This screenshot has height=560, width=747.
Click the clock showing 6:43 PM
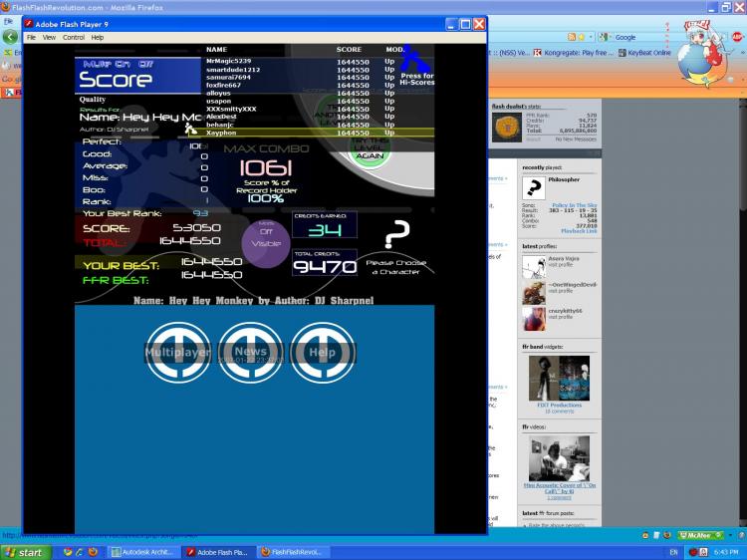[726, 552]
